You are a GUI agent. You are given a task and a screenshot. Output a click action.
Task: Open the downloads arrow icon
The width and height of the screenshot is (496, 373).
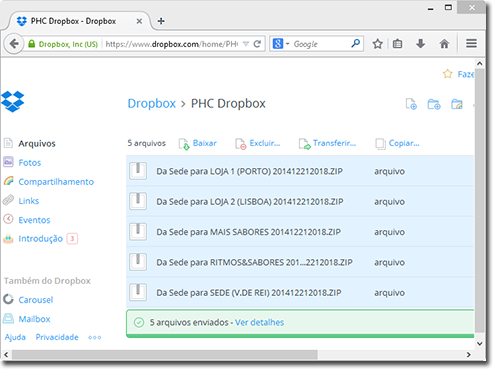pyautogui.click(x=421, y=44)
